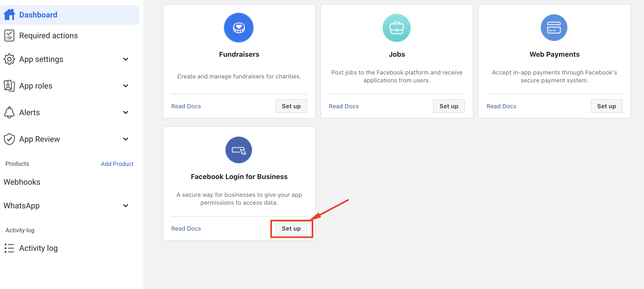The height and width of the screenshot is (289, 644).
Task: Expand the App roles chevron
Action: (x=126, y=86)
